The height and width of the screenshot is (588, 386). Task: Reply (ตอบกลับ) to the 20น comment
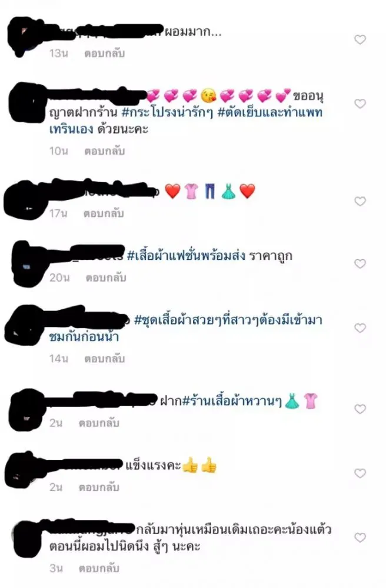(x=106, y=278)
